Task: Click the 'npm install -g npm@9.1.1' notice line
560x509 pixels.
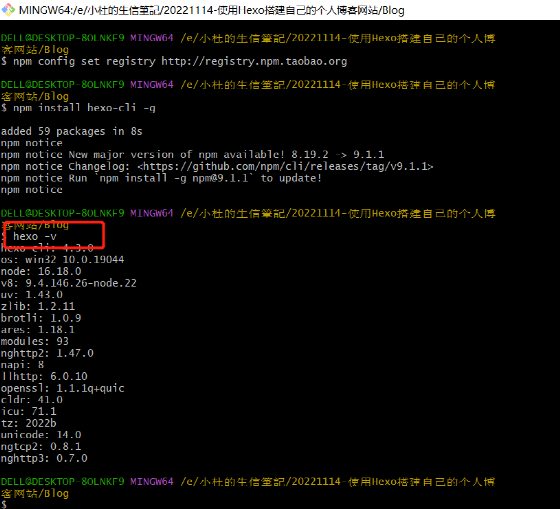Action: (x=161, y=178)
